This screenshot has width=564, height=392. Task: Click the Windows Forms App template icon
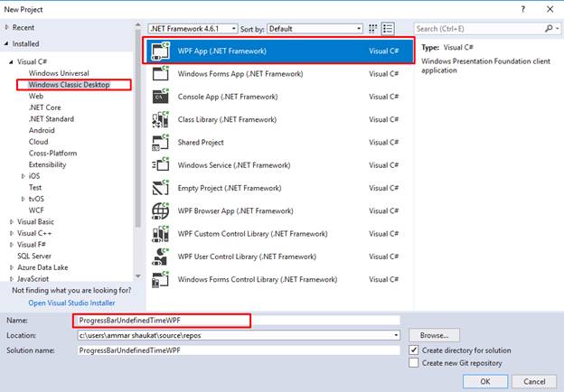pyautogui.click(x=160, y=74)
